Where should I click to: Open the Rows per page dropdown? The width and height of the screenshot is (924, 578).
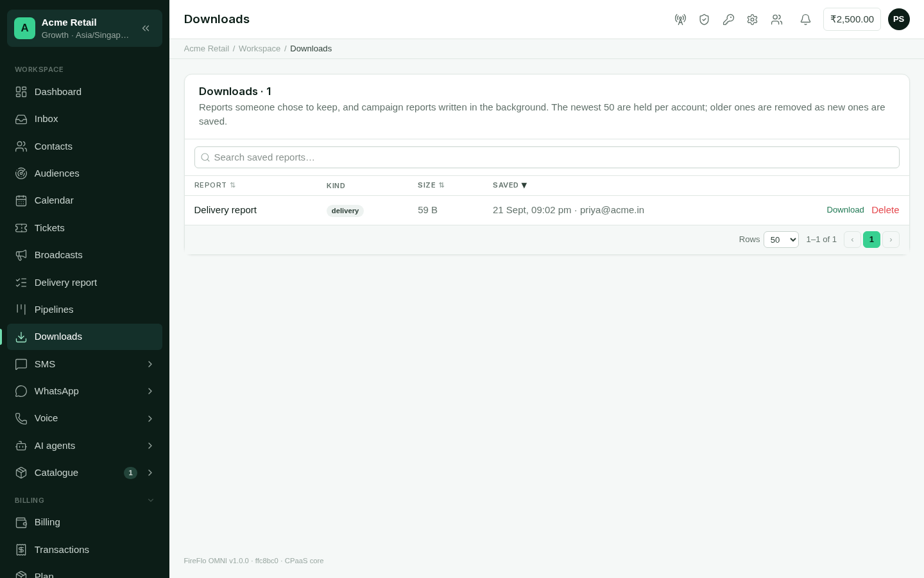(x=781, y=240)
